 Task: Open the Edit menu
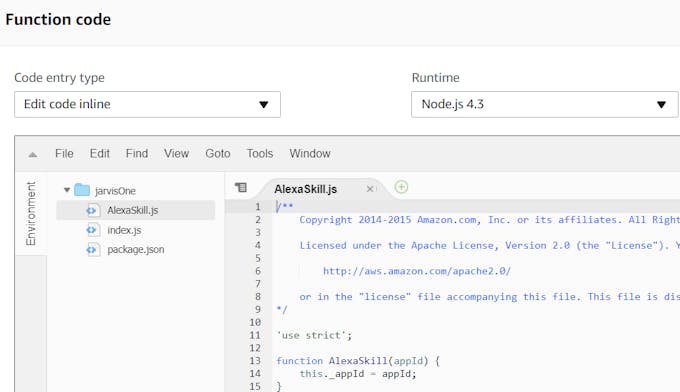(x=100, y=154)
